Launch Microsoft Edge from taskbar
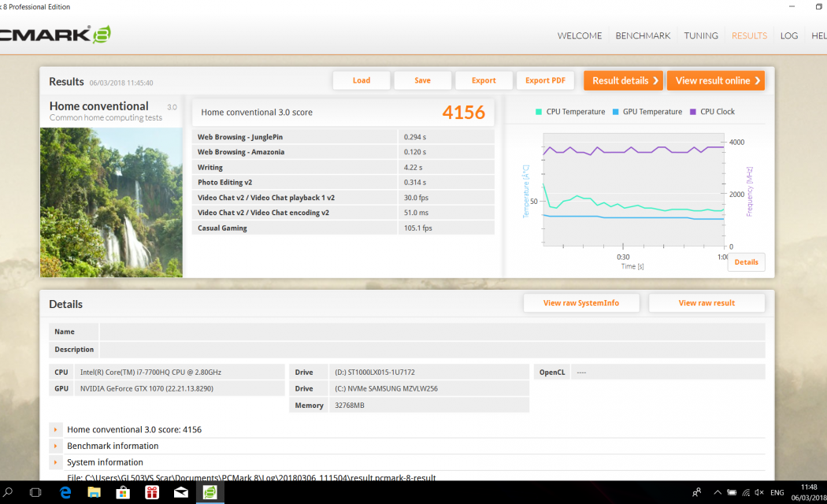The height and width of the screenshot is (504, 827). pyautogui.click(x=65, y=492)
